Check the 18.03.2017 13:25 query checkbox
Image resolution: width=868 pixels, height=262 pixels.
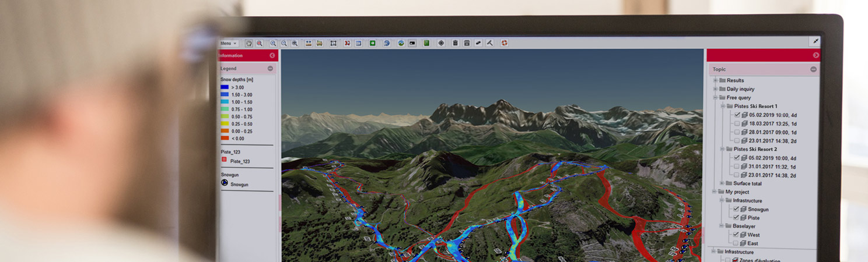pyautogui.click(x=737, y=123)
